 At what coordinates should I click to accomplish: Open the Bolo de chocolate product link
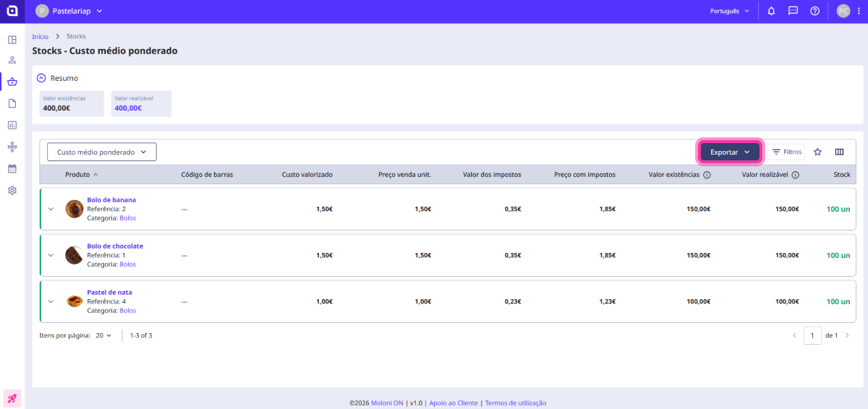[x=115, y=246]
